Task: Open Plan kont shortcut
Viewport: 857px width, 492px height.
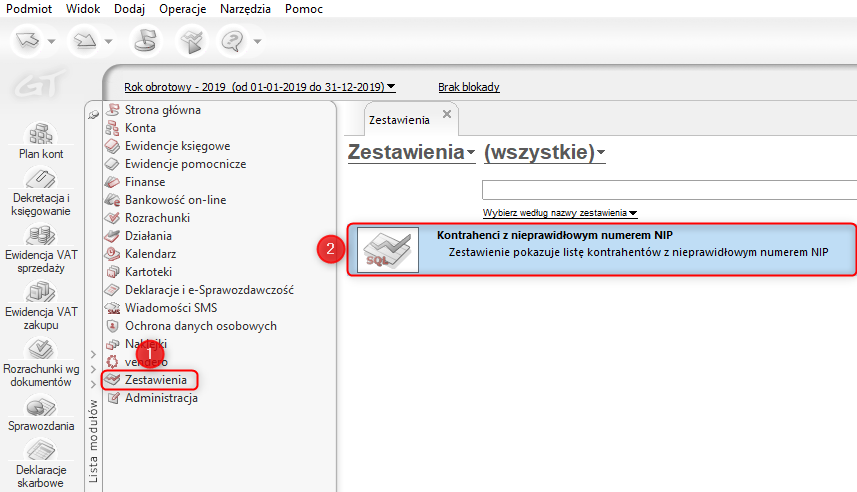Action: 41,141
